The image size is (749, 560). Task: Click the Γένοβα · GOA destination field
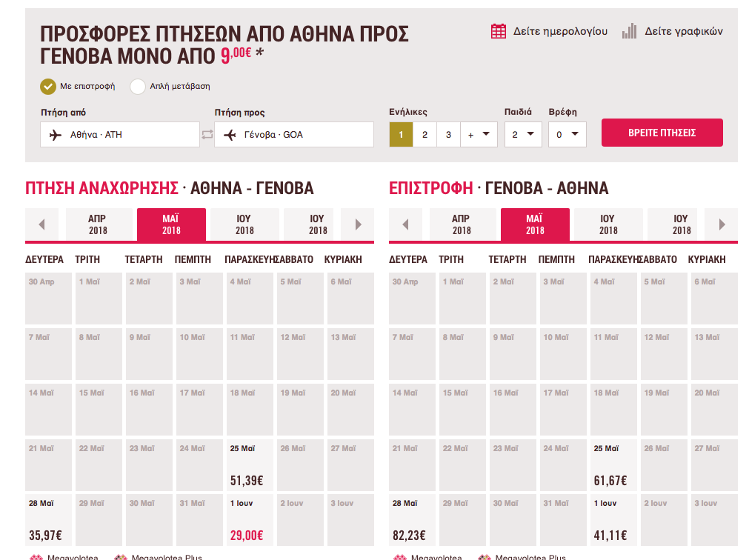tap(294, 135)
